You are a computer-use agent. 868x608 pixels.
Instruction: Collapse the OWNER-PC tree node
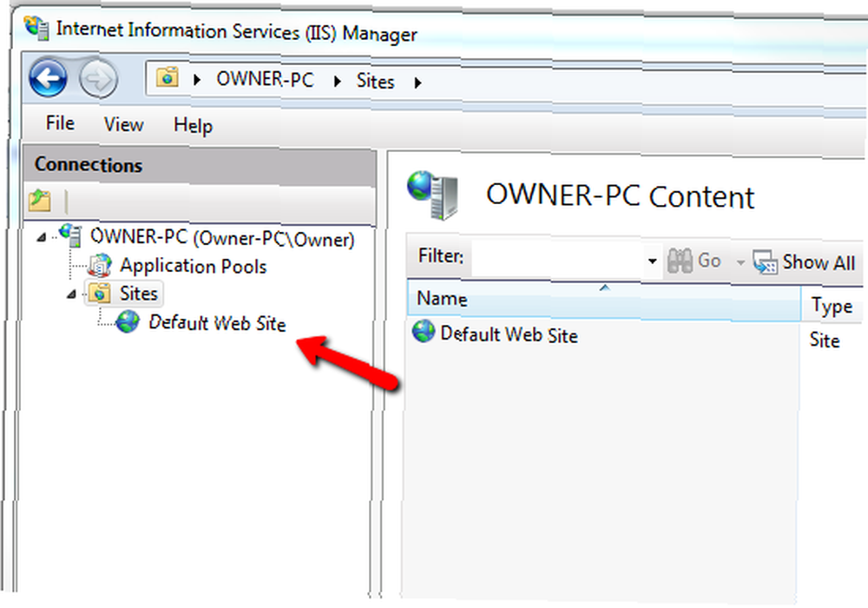click(42, 237)
